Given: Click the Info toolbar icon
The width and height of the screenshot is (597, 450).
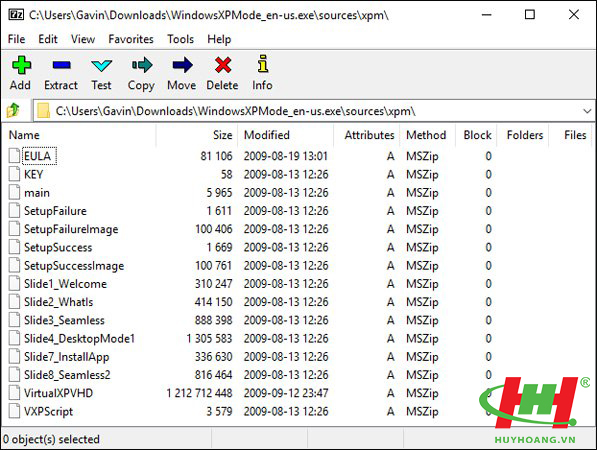Looking at the screenshot, I should [263, 64].
